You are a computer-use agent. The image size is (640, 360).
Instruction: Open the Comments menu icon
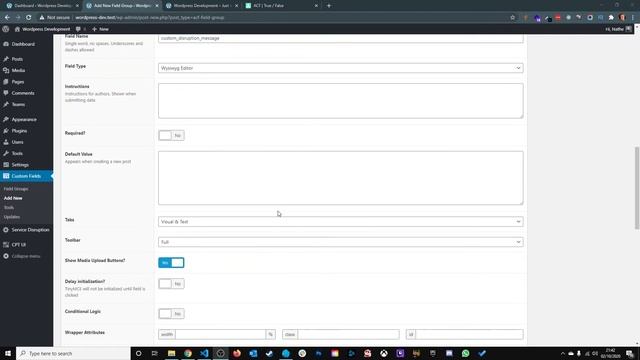pos(6,93)
